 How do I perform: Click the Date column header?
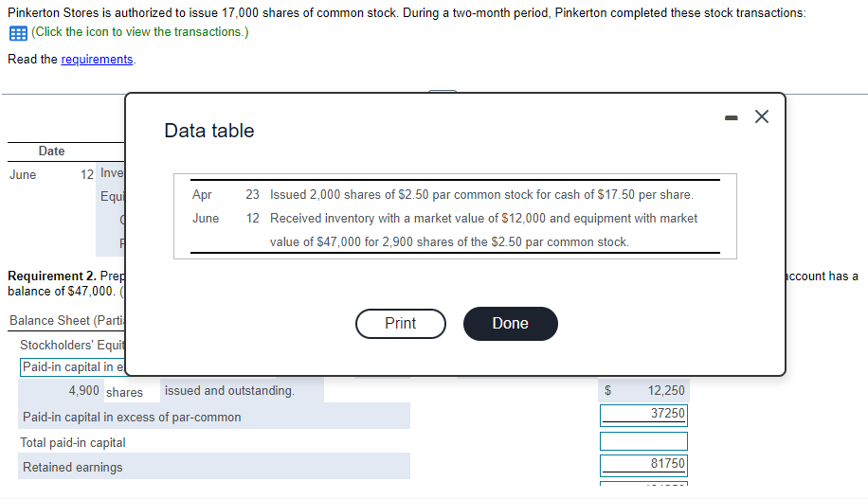(51, 151)
